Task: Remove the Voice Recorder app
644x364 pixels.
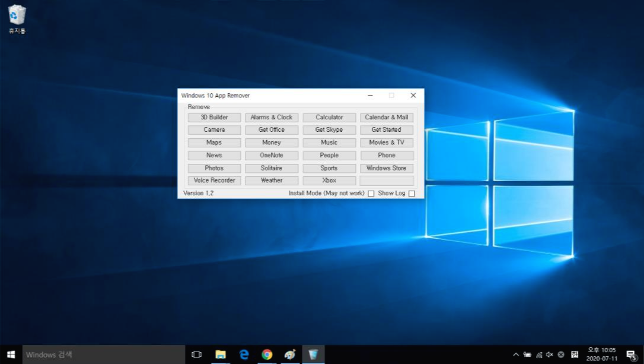Action: click(215, 181)
